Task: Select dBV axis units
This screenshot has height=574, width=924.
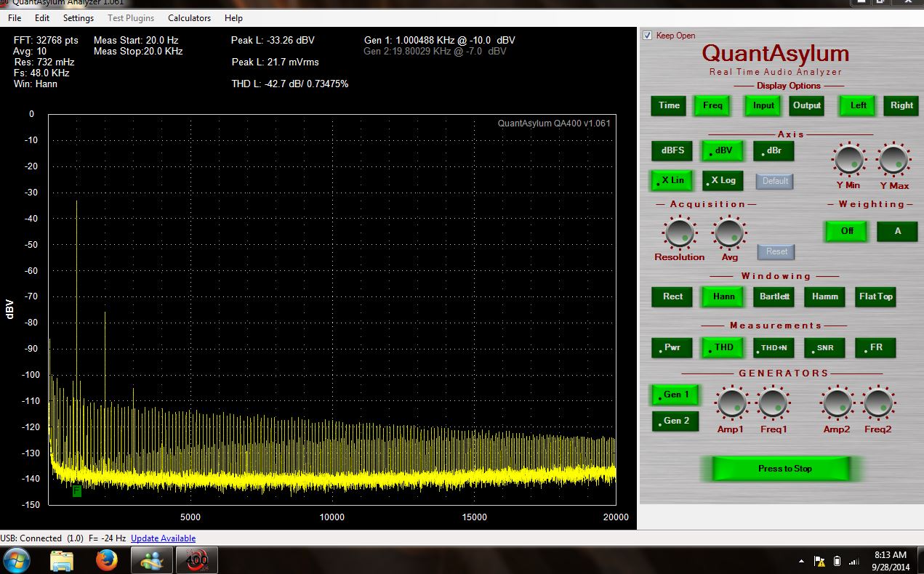Action: click(x=722, y=150)
